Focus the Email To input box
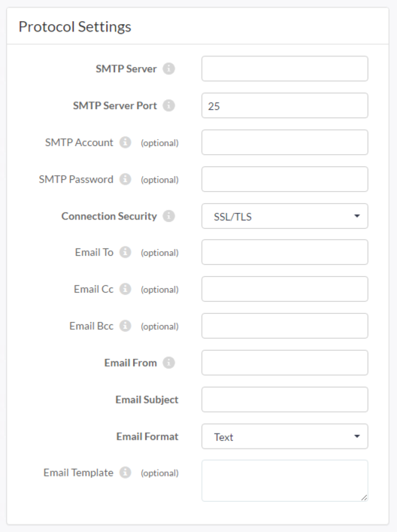Screen dimensions: 397x532 (285, 252)
